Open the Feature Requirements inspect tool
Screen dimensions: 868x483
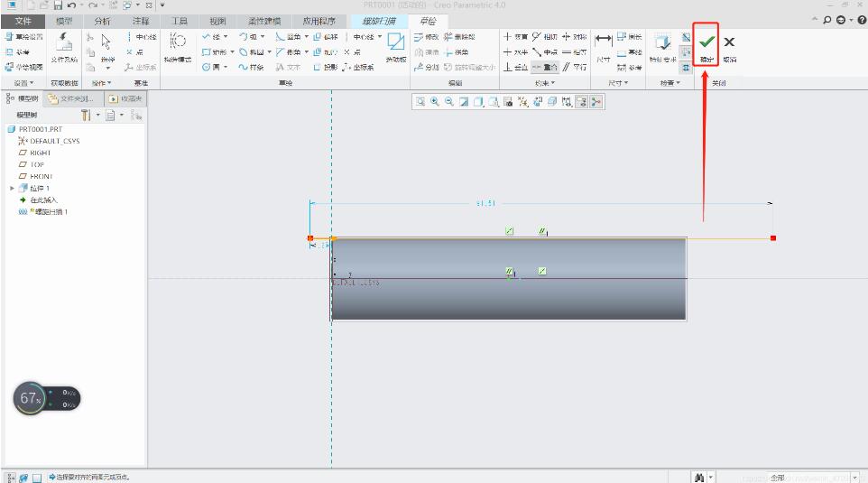662,47
